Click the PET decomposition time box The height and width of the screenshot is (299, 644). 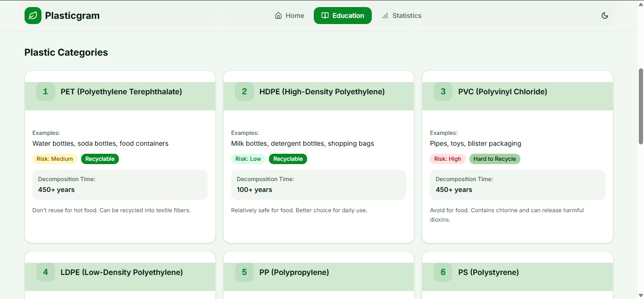(120, 185)
